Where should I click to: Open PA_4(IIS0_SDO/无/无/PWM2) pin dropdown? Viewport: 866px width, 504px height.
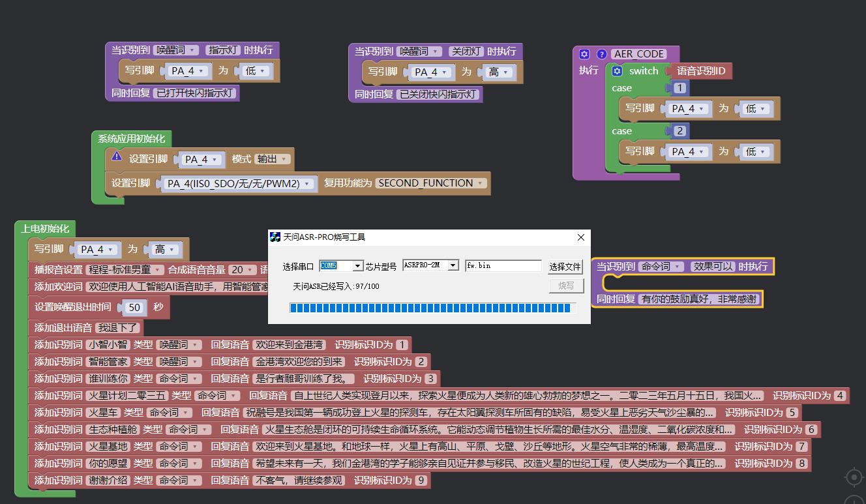click(241, 184)
